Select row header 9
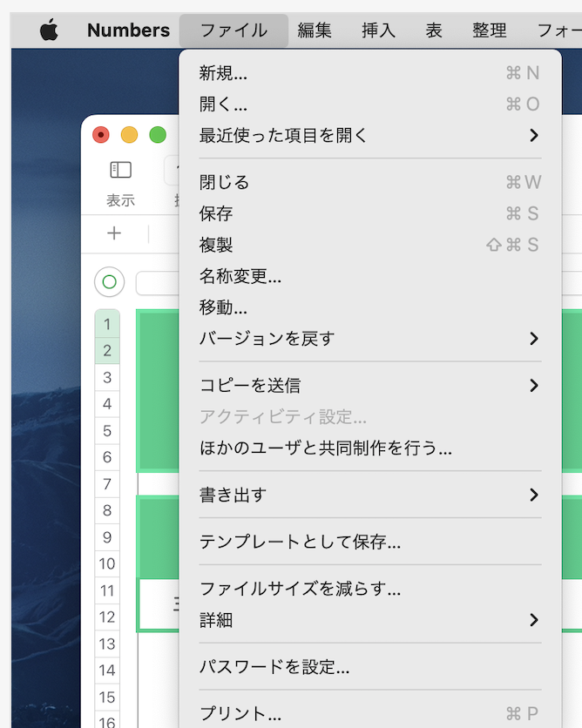Image resolution: width=582 pixels, height=728 pixels. [107, 537]
